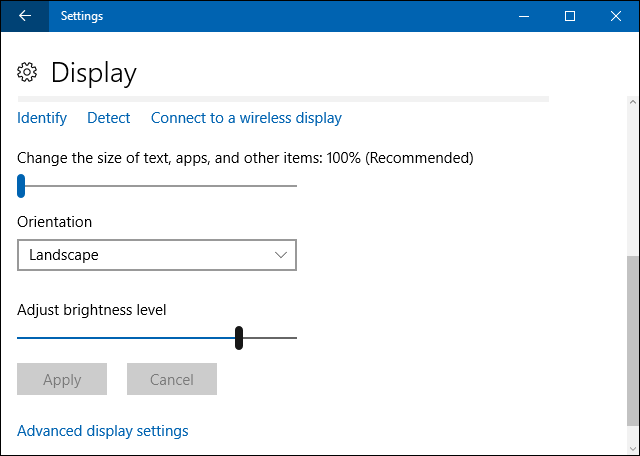Click the brightness slider black handle
640x456 pixels.
(239, 338)
